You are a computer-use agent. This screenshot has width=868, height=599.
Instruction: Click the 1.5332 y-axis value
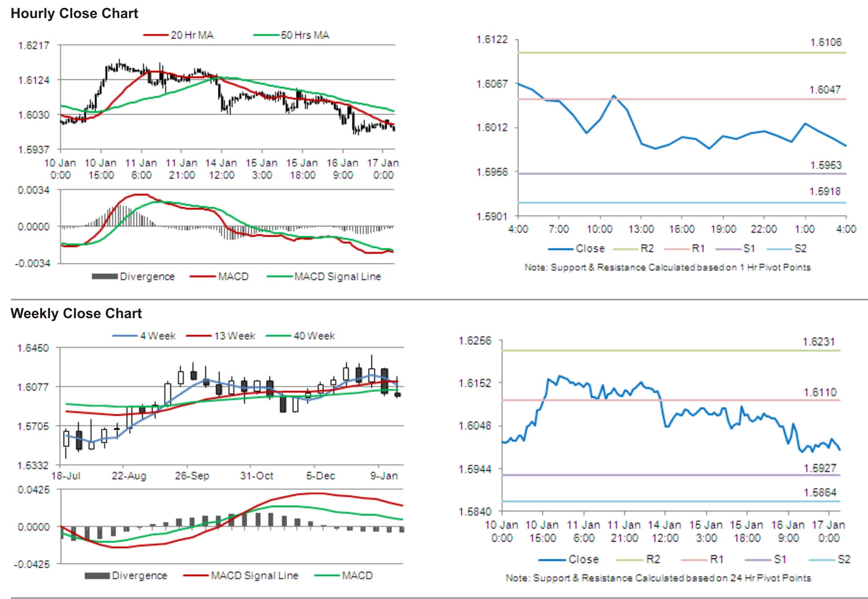click(x=33, y=466)
